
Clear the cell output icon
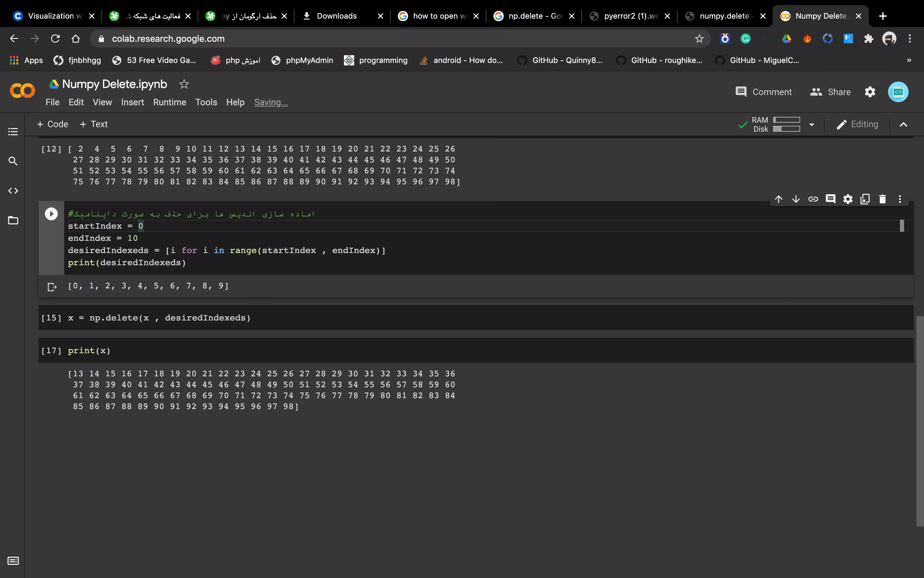[x=52, y=287]
